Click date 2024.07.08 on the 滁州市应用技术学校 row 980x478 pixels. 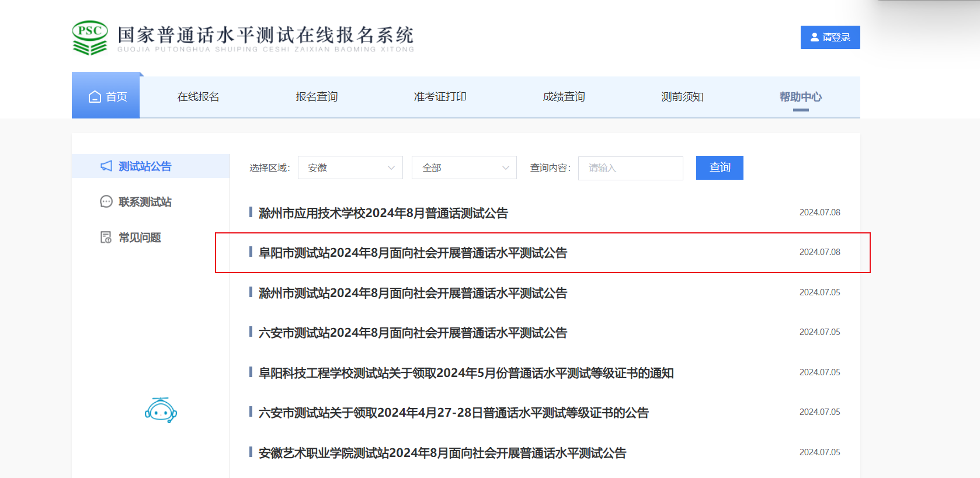[820, 212]
